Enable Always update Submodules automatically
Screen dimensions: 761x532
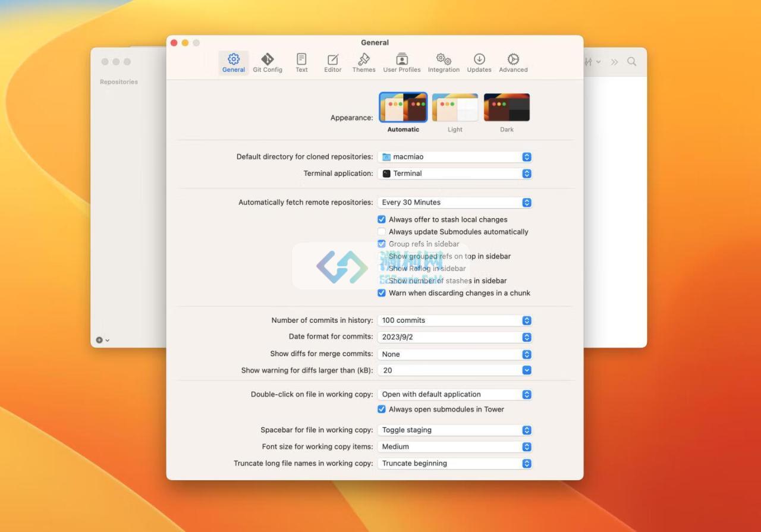click(x=382, y=232)
